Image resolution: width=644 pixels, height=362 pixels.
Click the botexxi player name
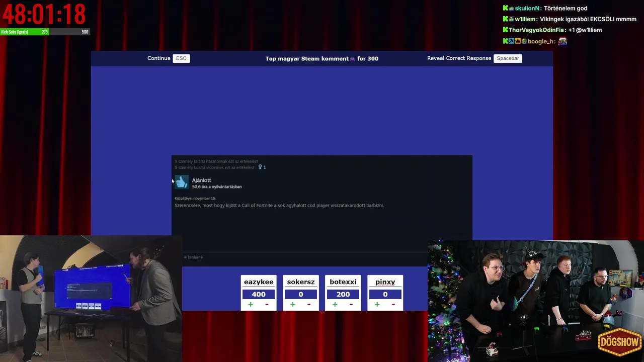click(343, 282)
